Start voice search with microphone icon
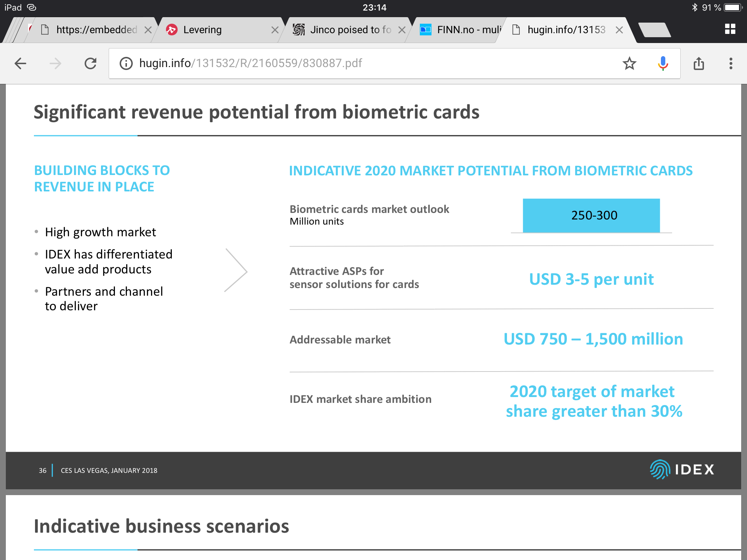 tap(663, 63)
